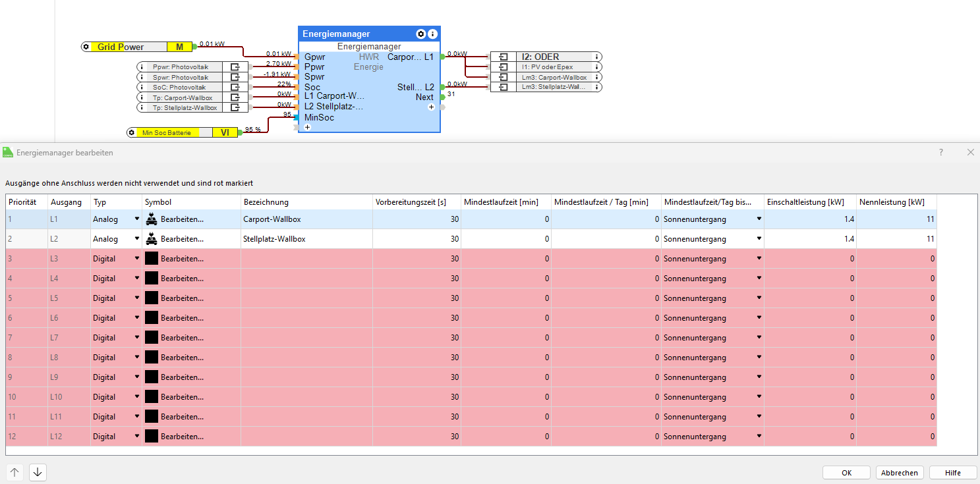Click jump arrow icon on Tp: Carport-Wallbox
The width and height of the screenshot is (980, 484).
tap(235, 97)
